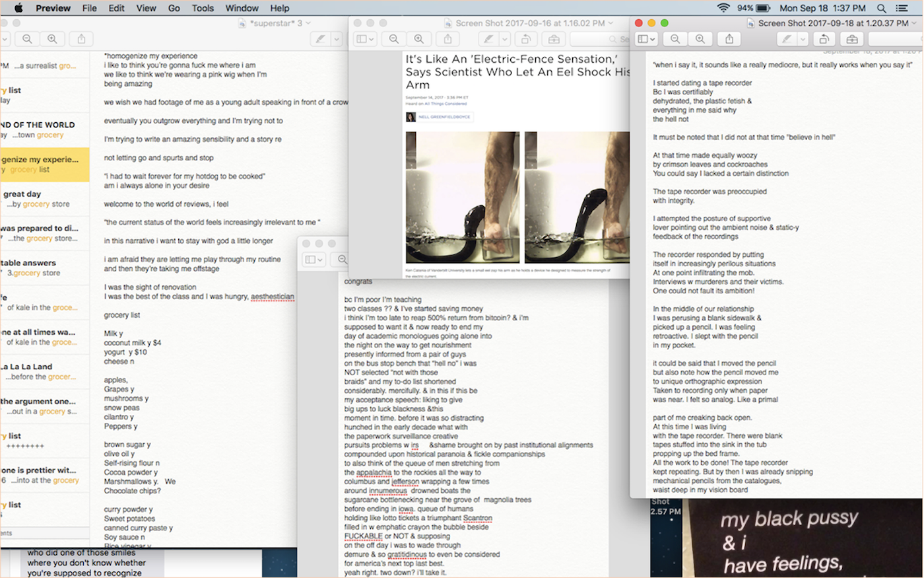Open sidebar view menu in Screen Shot 2017-09-16 window
Image resolution: width=924 pixels, height=578 pixels.
click(365, 39)
